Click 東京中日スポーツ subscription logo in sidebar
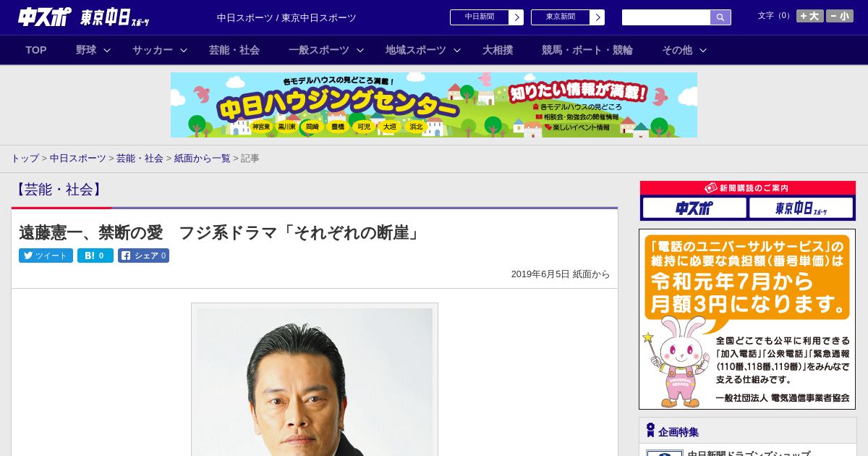This screenshot has height=456, width=868. (x=801, y=208)
